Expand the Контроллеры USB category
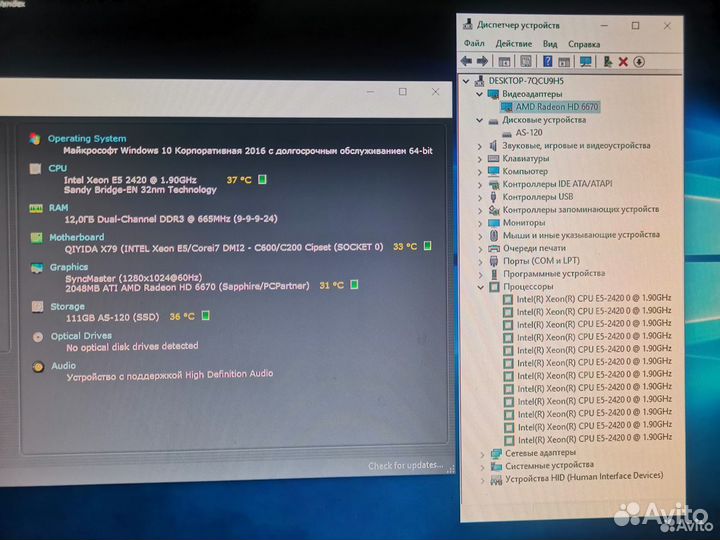 480,197
